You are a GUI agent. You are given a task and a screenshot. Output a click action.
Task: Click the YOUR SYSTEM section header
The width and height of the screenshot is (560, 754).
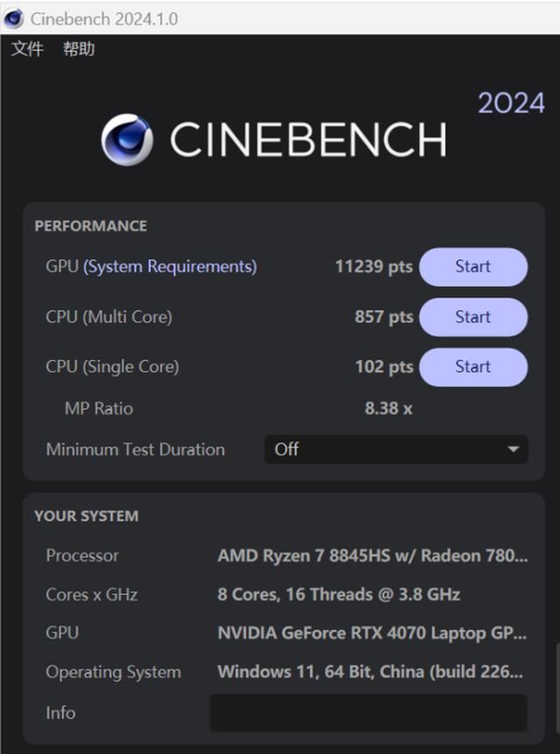coord(84,517)
